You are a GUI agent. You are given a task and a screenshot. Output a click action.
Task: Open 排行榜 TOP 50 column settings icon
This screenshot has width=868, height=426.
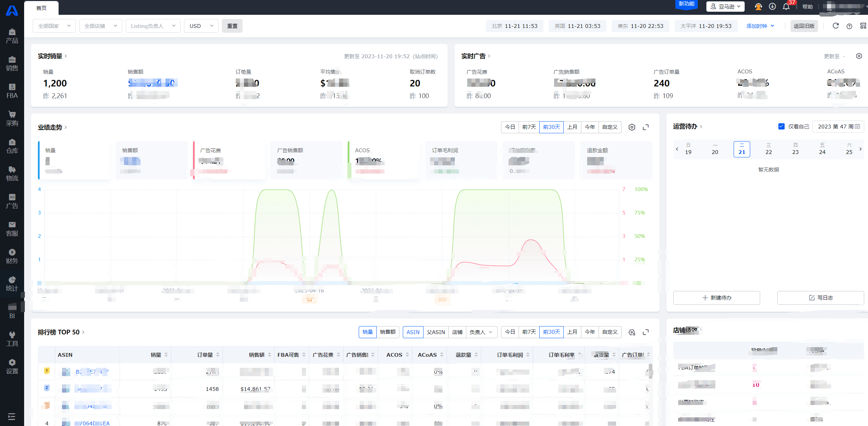(x=632, y=332)
